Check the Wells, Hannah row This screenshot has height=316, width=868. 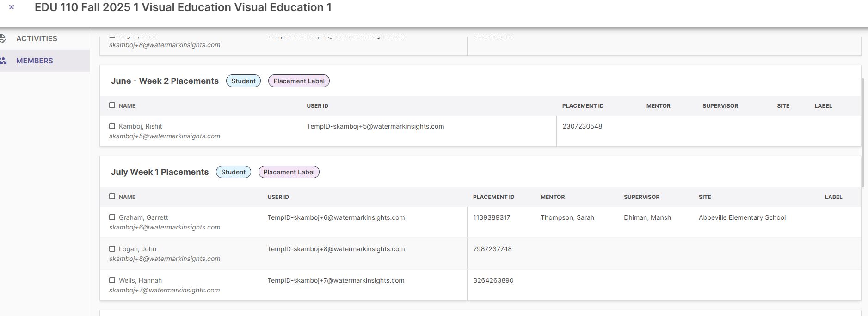point(112,280)
